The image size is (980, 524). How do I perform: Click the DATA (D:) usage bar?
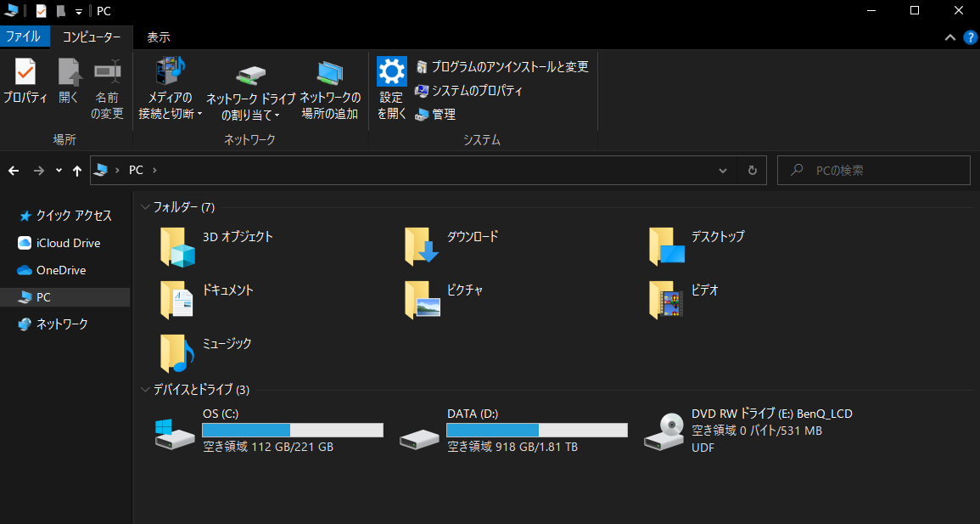pos(537,431)
